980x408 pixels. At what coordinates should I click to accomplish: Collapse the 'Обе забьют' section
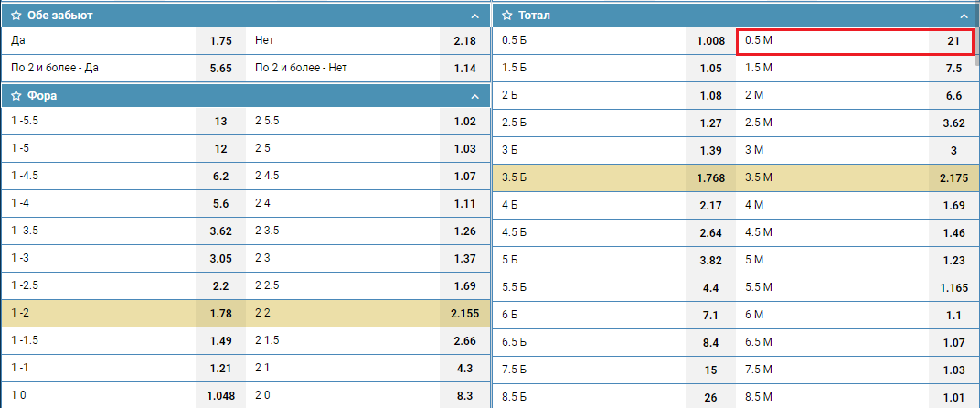(x=474, y=16)
